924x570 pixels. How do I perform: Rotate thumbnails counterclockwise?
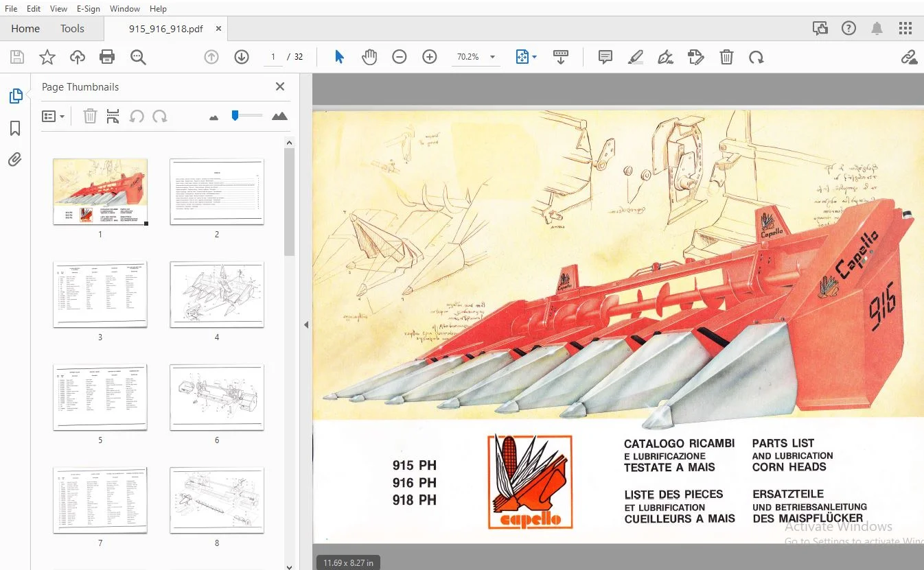(x=137, y=116)
